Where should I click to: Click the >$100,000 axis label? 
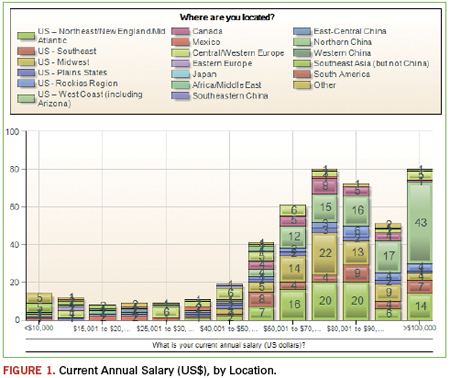(x=420, y=328)
